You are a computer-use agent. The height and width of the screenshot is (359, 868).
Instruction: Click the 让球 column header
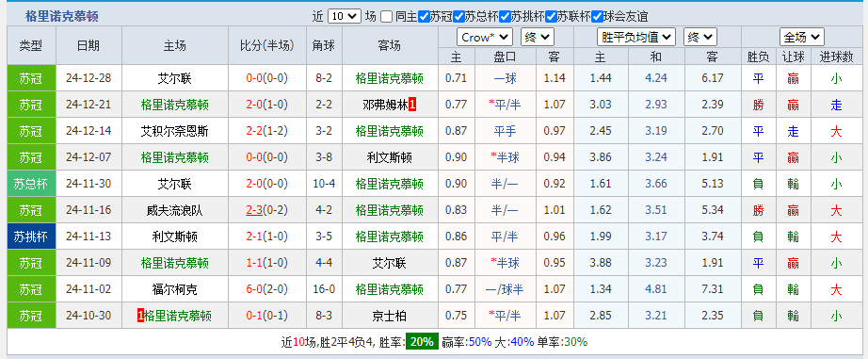coord(794,57)
